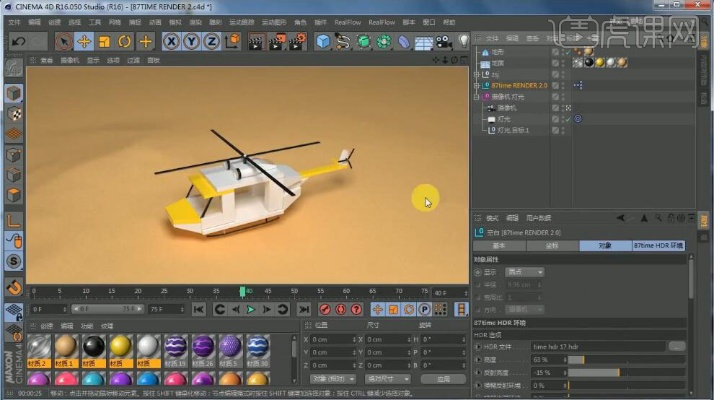Click the Render to Picture Viewer icon

click(x=275, y=41)
